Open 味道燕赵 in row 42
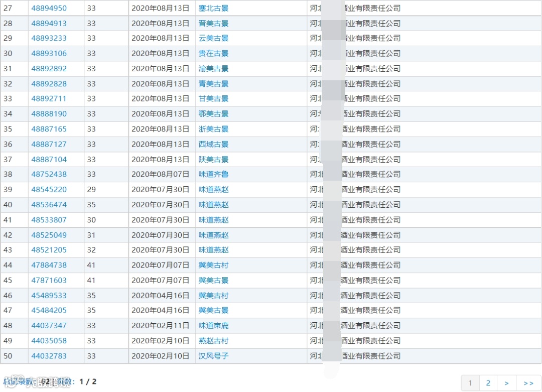This screenshot has width=542, height=392. click(213, 235)
